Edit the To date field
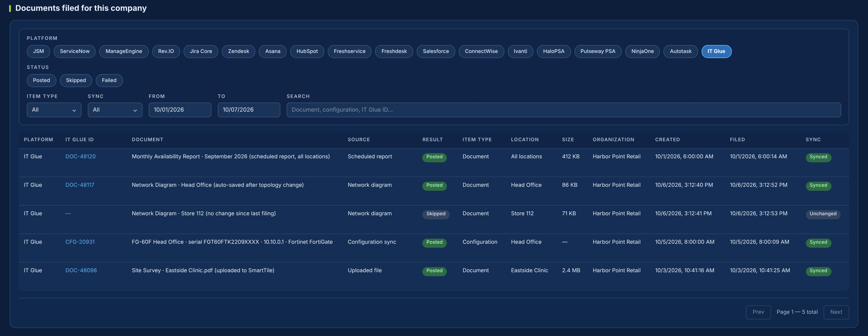The height and width of the screenshot is (336, 868). point(249,110)
